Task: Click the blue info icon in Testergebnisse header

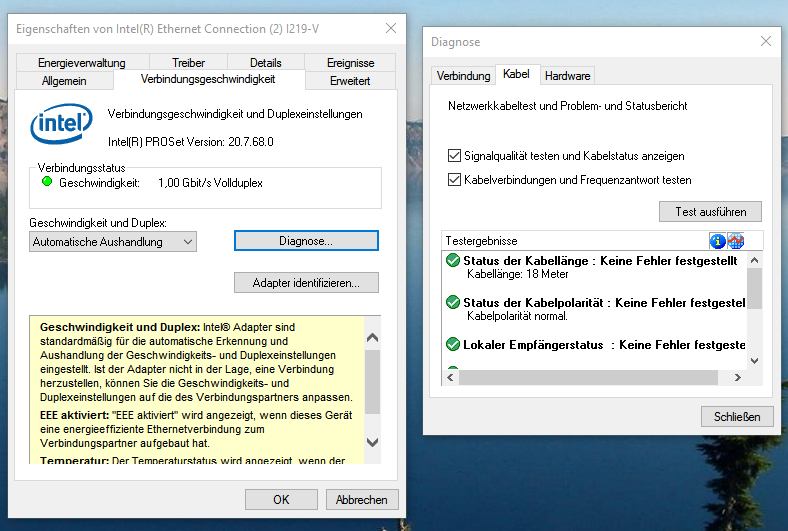Action: tap(717, 241)
